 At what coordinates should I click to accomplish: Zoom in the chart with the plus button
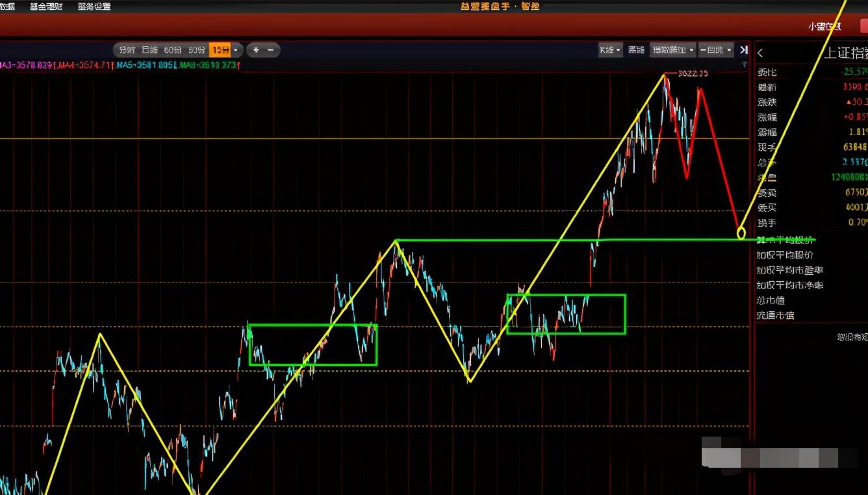pos(256,50)
